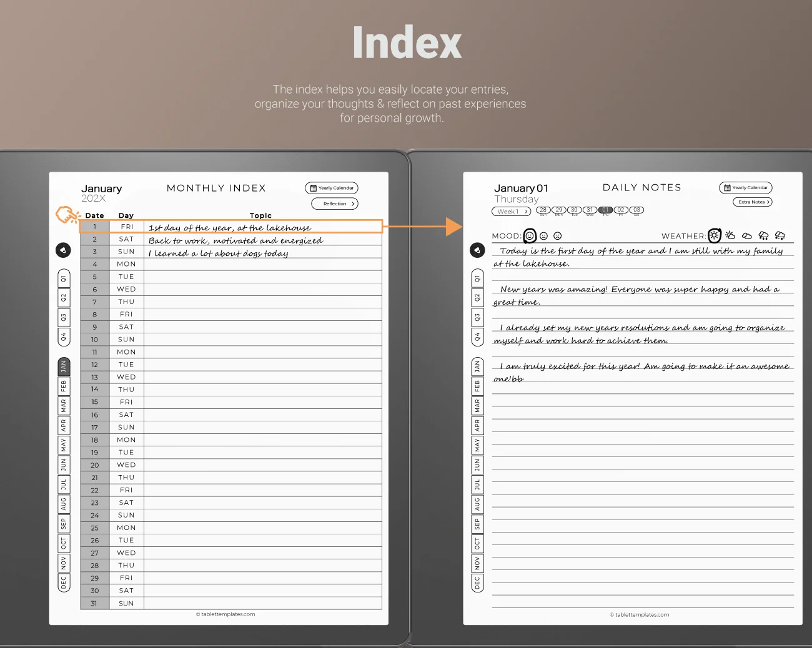Screen dimensions: 812x648
Task: Choose the sad face mood icon
Action: click(558, 236)
